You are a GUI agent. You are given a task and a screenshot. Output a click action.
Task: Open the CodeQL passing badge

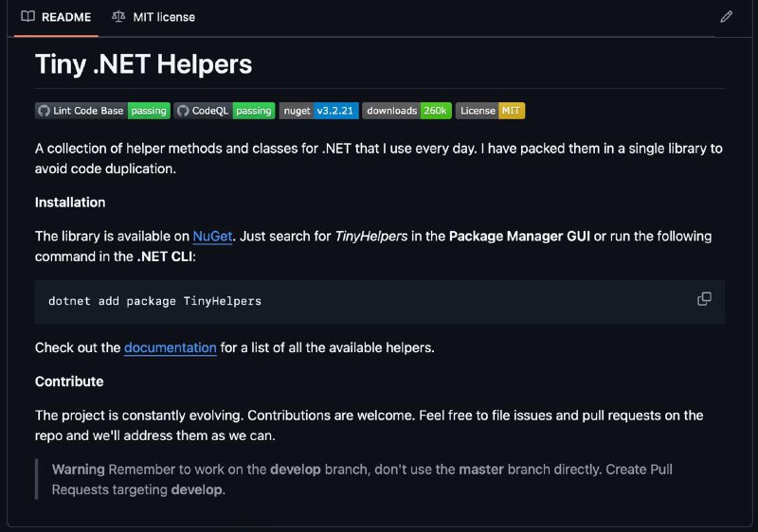tap(225, 111)
